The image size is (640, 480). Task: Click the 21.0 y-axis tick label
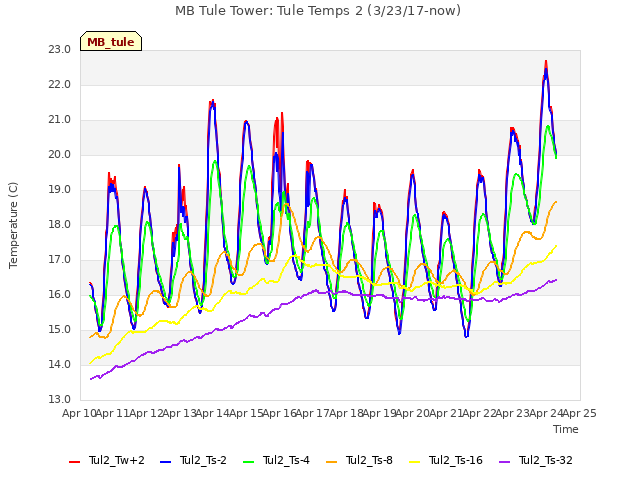tap(60, 120)
